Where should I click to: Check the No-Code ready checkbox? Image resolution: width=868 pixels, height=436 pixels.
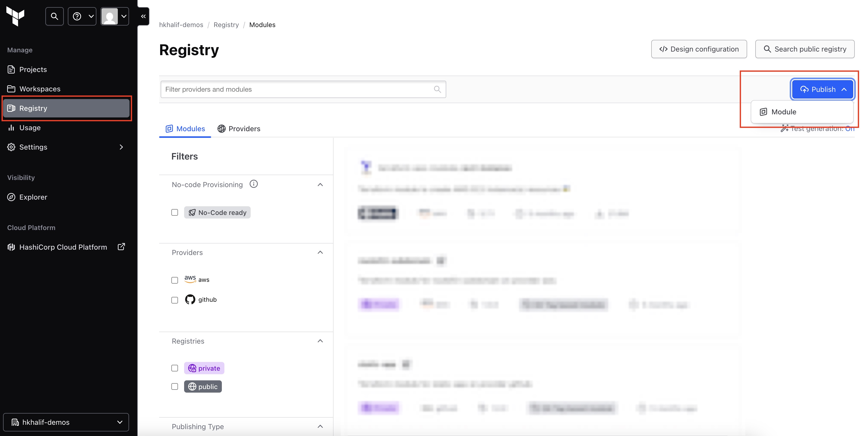coord(174,212)
